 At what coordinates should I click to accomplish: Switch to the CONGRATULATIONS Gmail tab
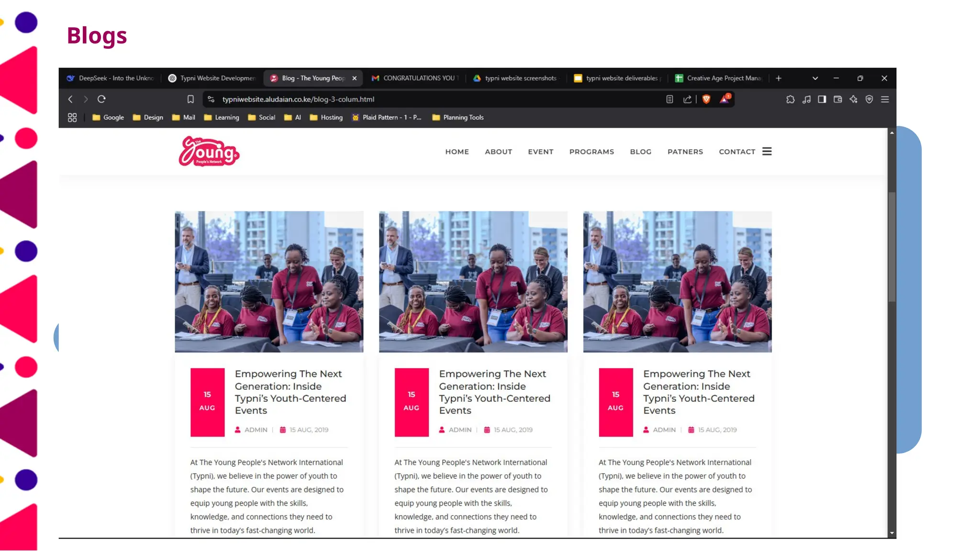415,78
